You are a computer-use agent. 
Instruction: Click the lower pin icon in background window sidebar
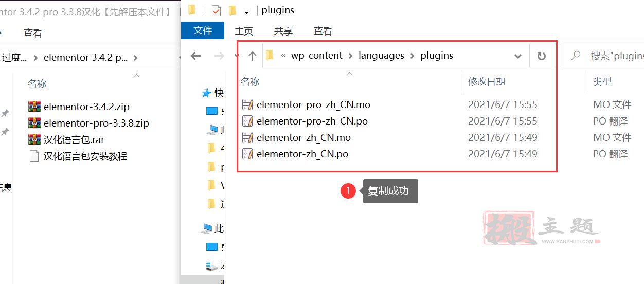click(5, 132)
